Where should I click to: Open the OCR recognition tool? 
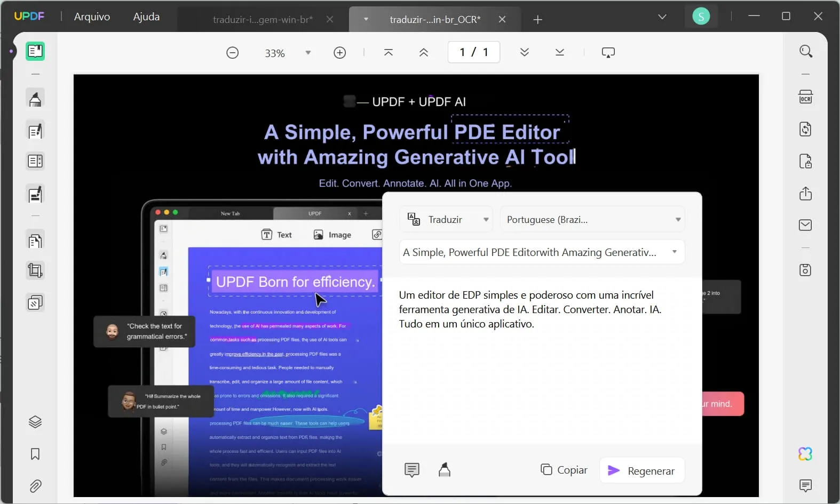[805, 97]
